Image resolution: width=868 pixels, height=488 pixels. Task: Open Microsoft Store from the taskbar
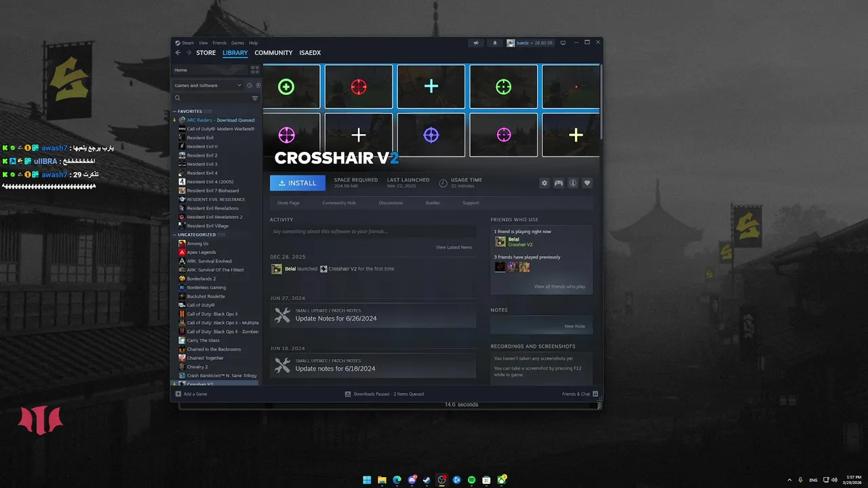click(486, 480)
